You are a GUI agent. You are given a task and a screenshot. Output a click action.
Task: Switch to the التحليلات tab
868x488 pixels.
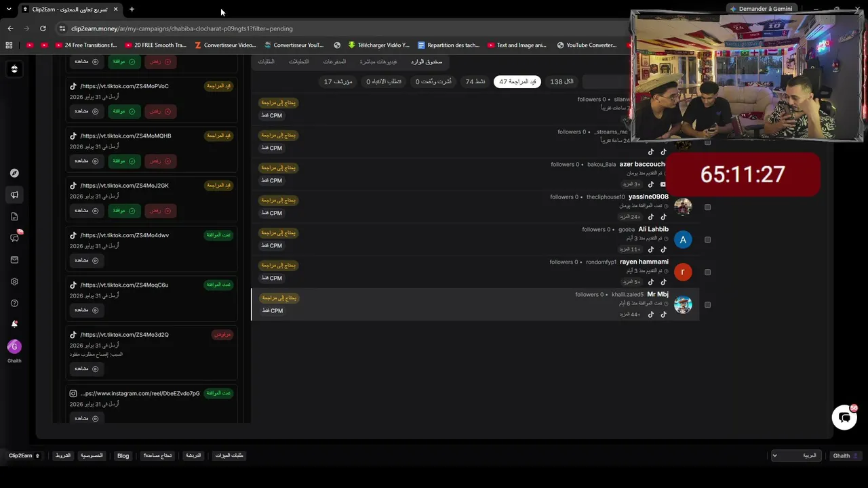(x=299, y=62)
